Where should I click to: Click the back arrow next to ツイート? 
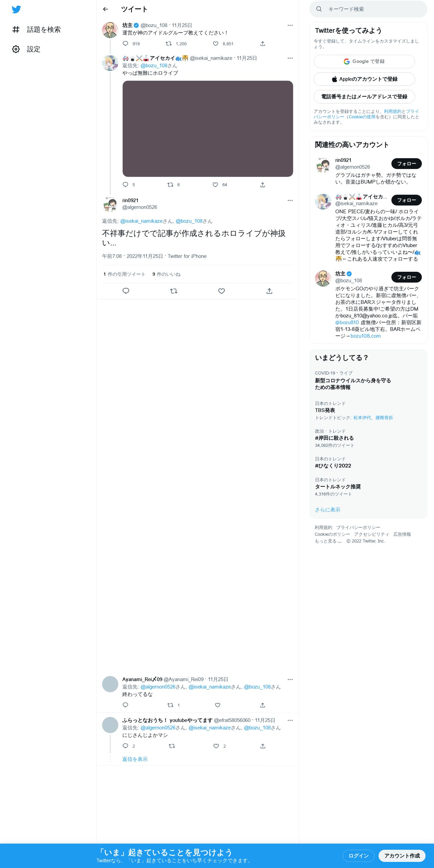point(105,9)
